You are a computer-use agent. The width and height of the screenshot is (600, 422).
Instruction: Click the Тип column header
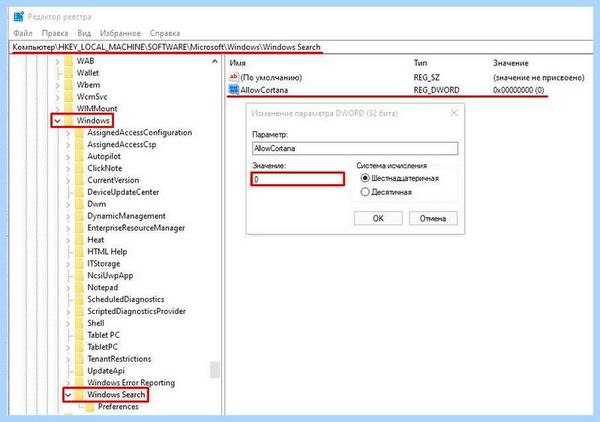(420, 63)
